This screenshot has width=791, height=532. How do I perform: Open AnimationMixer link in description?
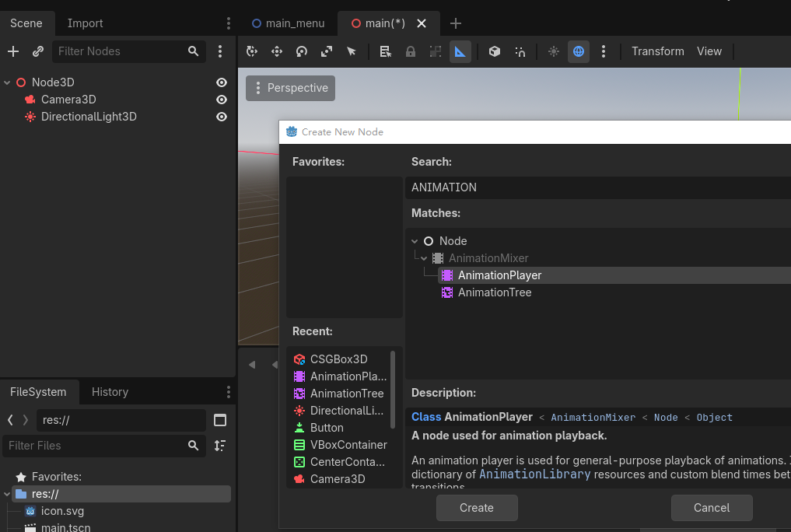coord(593,418)
